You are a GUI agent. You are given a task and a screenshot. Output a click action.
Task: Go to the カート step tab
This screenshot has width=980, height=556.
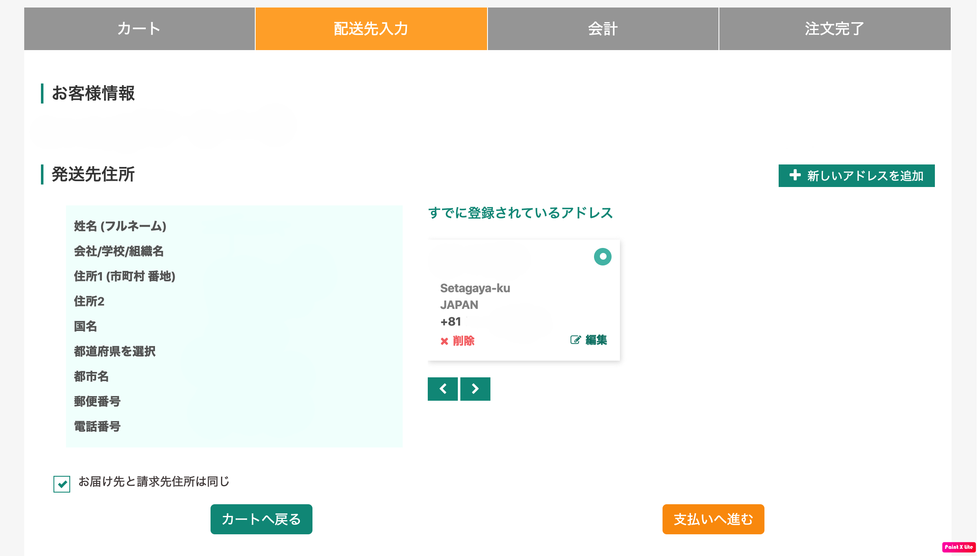click(140, 29)
